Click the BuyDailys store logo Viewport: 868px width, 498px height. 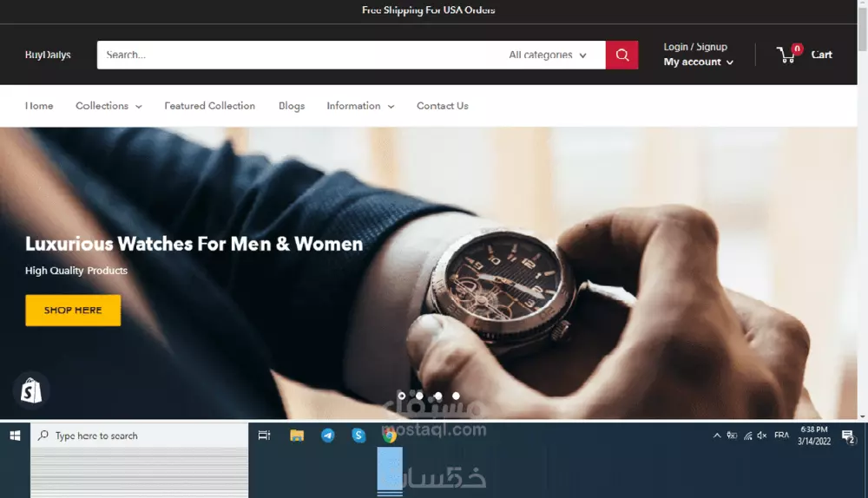pyautogui.click(x=48, y=55)
